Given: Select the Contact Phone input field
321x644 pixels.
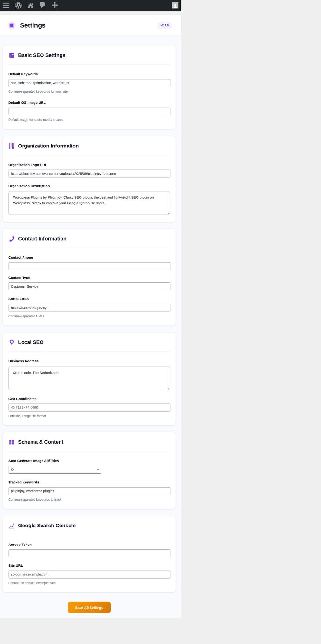Looking at the screenshot, I should [x=89, y=266].
